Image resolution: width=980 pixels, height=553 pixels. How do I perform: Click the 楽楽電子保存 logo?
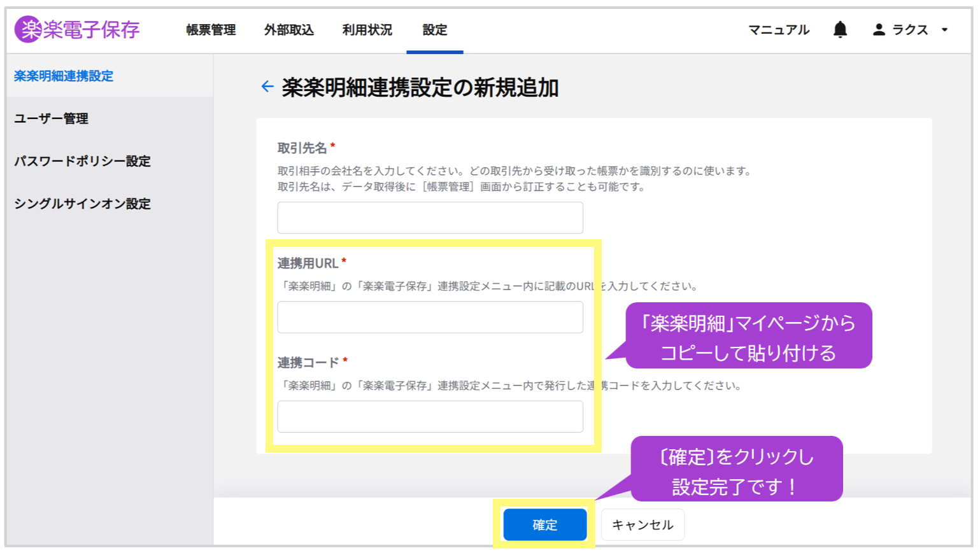(77, 29)
